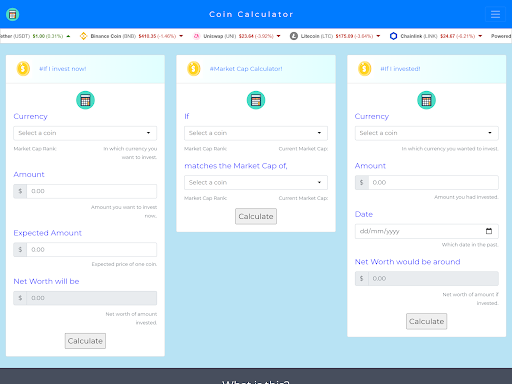Click the Binance Coin ticker icon
512x384 pixels.
[x=83, y=36]
